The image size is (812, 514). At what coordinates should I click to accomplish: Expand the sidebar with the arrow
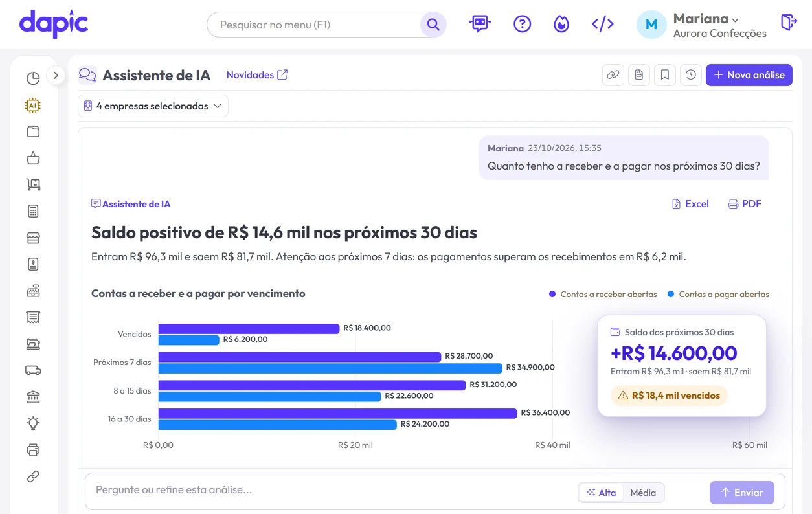[x=56, y=76]
